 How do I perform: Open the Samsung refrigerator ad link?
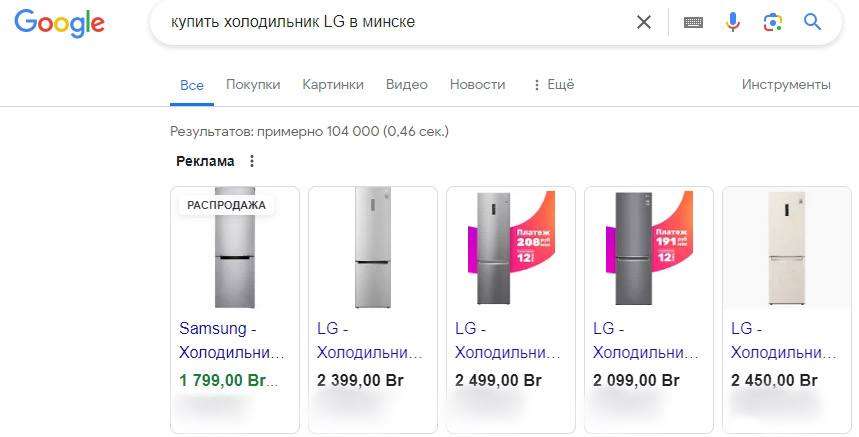click(232, 340)
